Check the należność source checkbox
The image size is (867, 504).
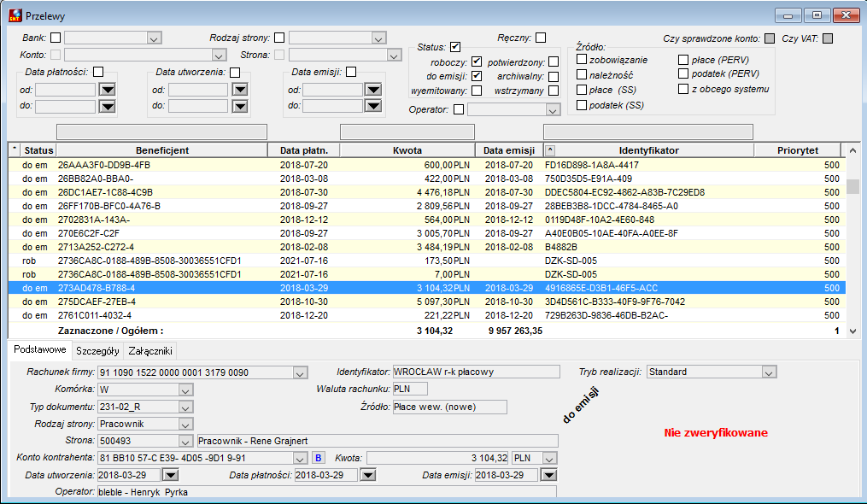click(582, 74)
